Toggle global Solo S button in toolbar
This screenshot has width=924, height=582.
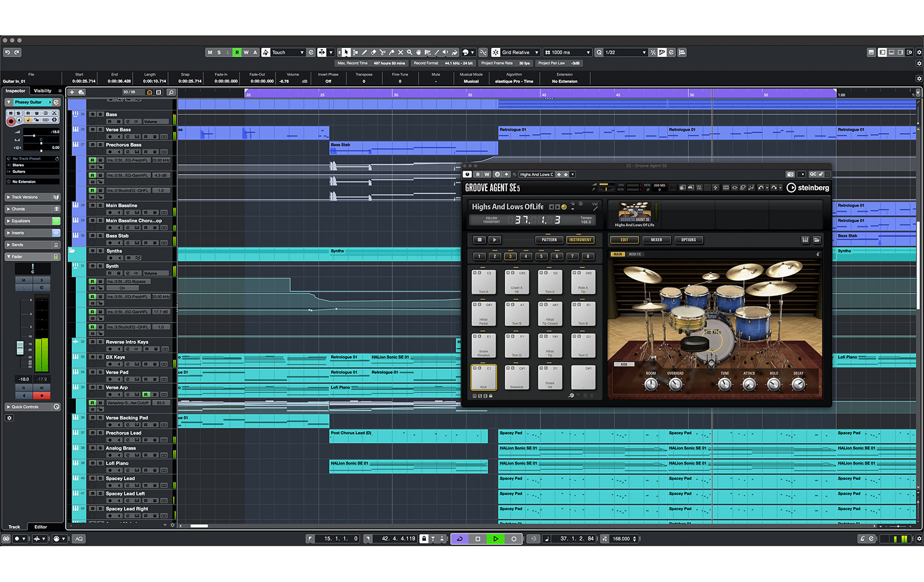point(219,52)
